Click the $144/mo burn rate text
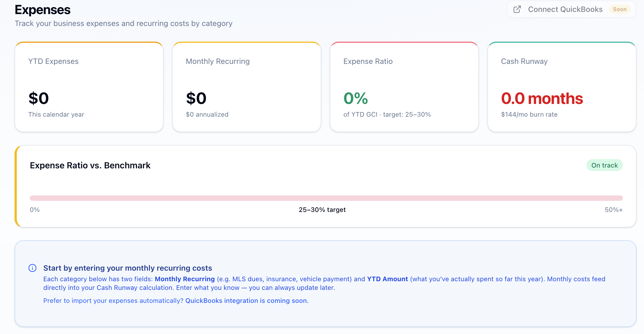The width and height of the screenshot is (644, 334). pyautogui.click(x=529, y=114)
